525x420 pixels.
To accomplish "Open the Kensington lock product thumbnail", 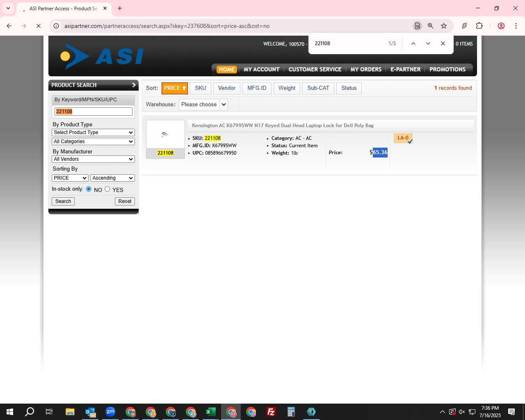I will pyautogui.click(x=165, y=134).
